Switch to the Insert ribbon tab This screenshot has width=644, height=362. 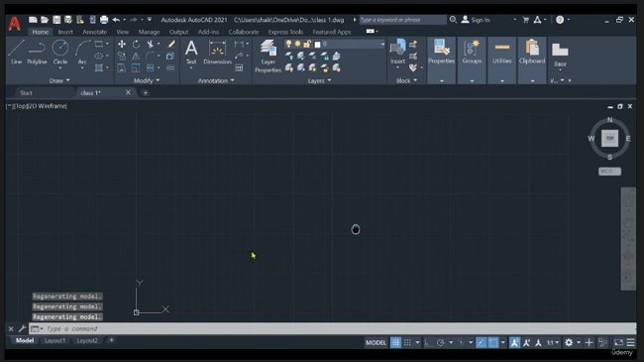65,32
